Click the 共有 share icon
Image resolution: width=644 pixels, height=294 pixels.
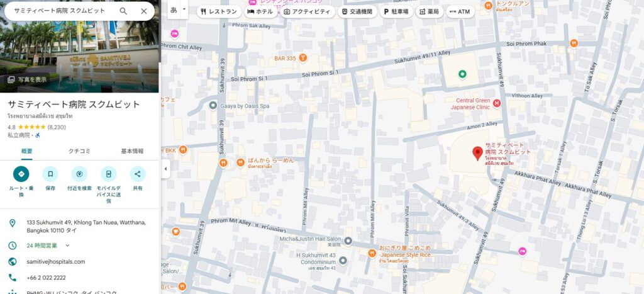click(138, 174)
